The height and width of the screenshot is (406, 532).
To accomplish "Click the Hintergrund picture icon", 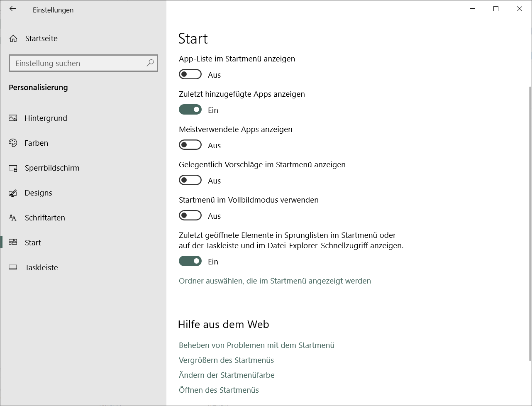I will point(13,118).
